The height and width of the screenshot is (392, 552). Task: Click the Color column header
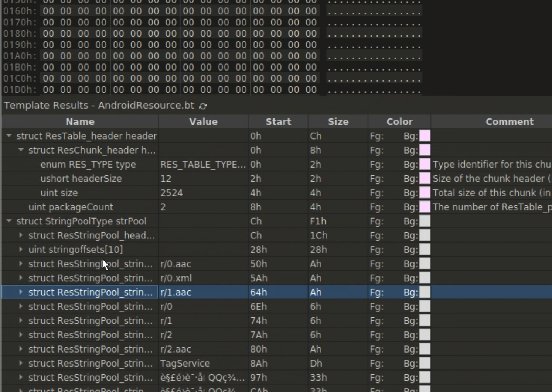tap(399, 122)
